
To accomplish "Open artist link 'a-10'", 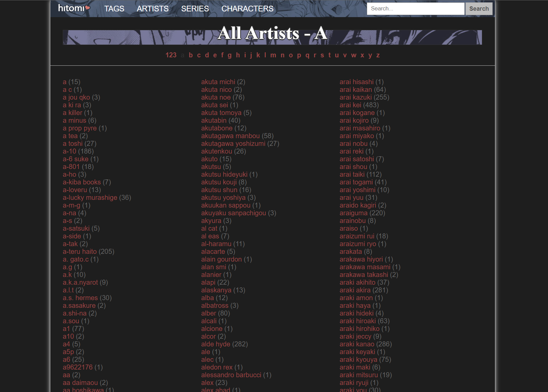I will (x=69, y=152).
